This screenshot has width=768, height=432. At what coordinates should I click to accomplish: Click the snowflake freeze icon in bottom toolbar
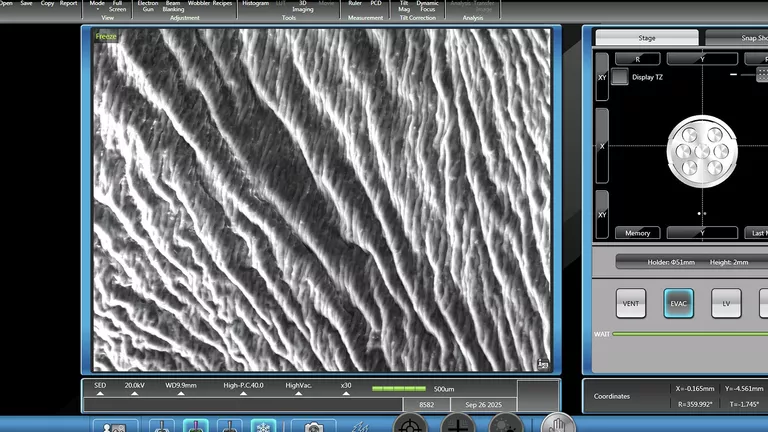(x=263, y=426)
